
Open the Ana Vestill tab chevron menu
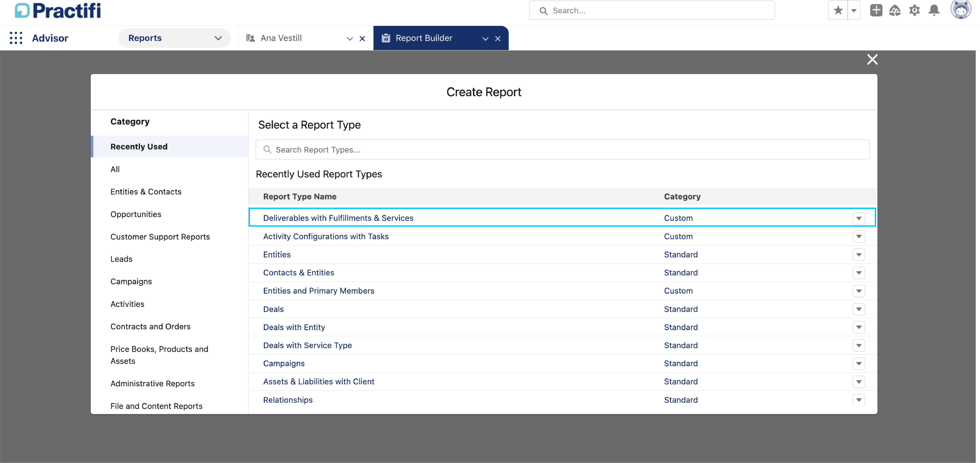(350, 39)
